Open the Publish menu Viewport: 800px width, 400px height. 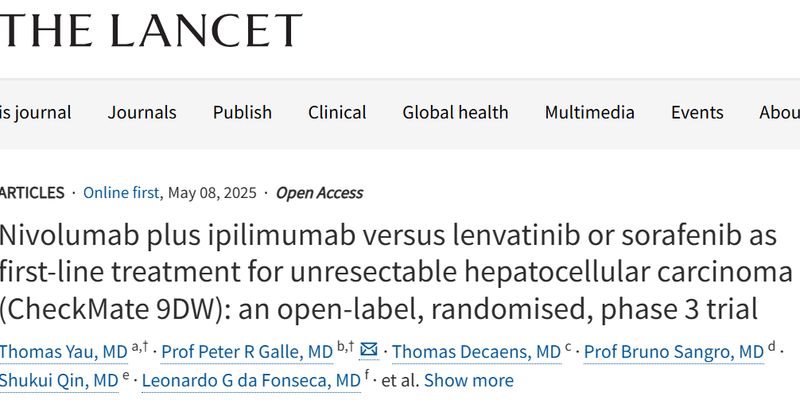[x=242, y=112]
